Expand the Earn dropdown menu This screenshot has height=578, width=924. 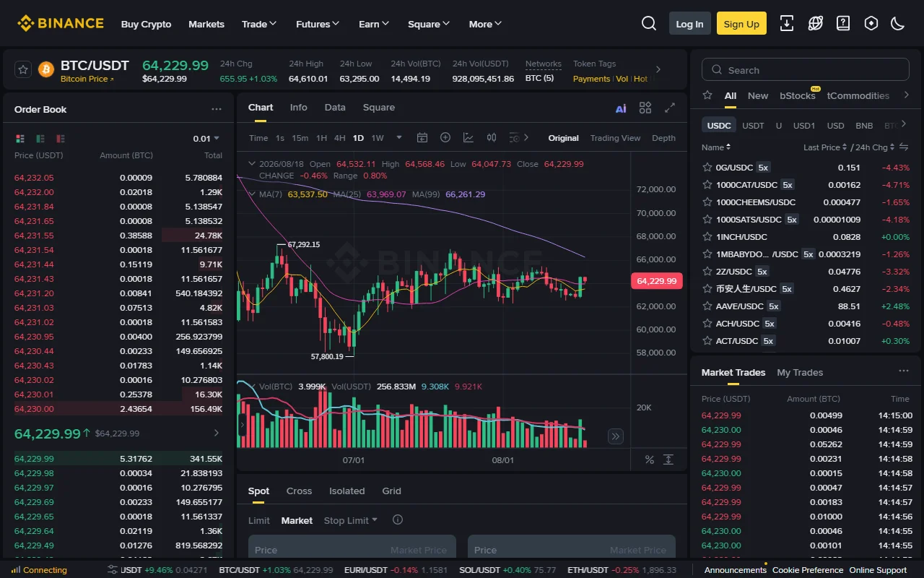coord(374,24)
